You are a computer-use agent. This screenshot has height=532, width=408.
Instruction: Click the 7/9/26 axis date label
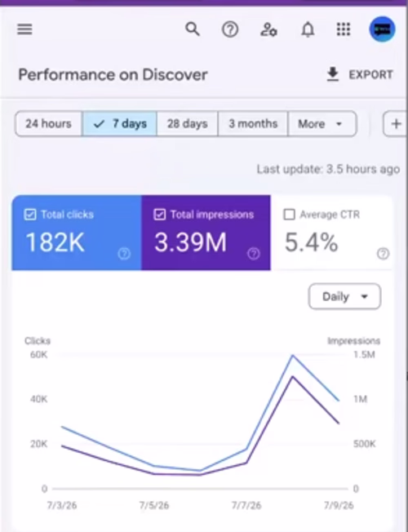coord(339,506)
